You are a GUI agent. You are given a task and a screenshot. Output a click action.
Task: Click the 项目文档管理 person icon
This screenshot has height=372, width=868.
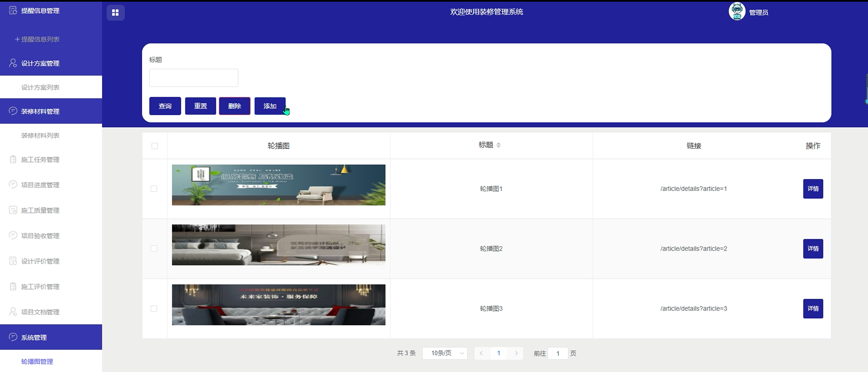pyautogui.click(x=13, y=312)
